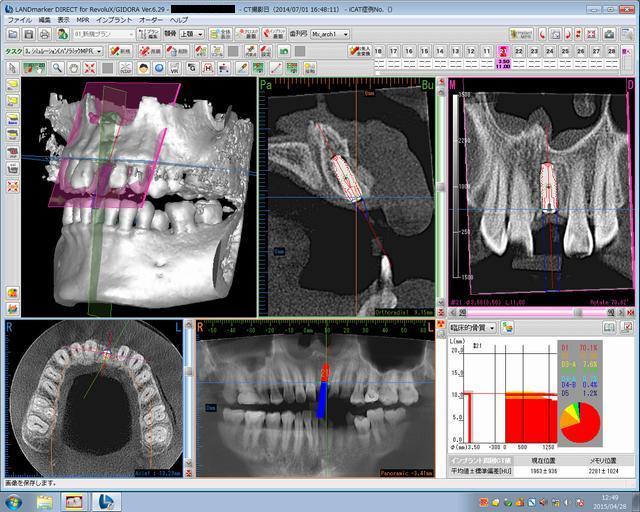Select tooth number 17
Screen dimensions: 640x512
393,51
